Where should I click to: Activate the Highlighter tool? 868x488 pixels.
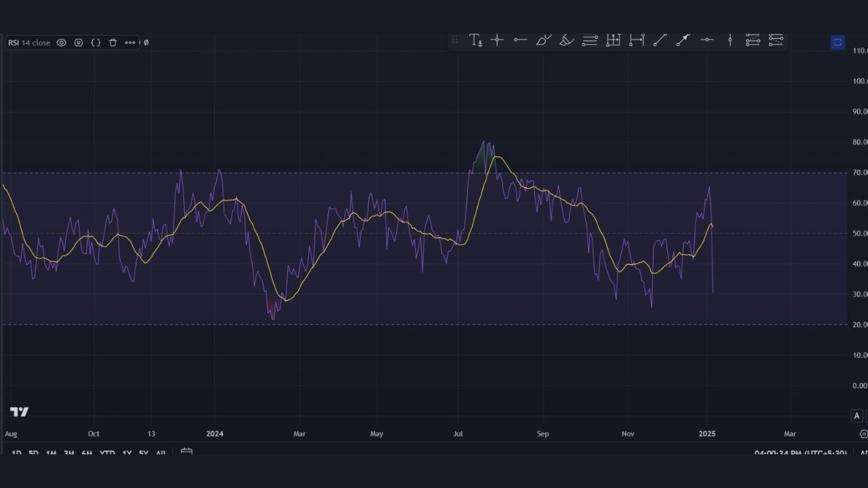point(566,41)
